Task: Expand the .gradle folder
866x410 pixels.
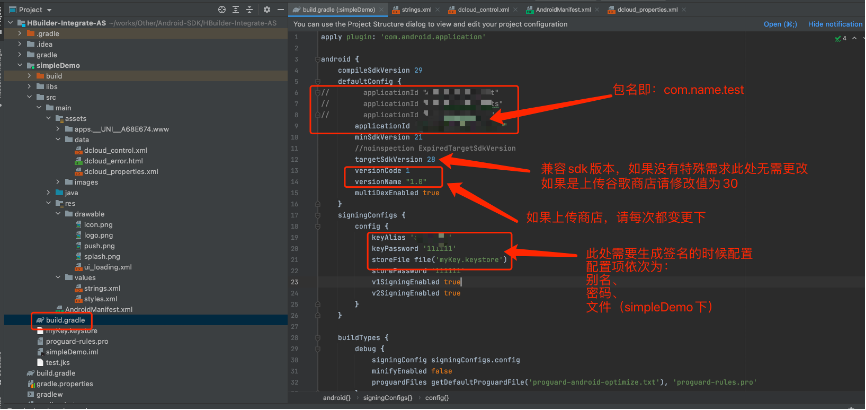Action: point(20,34)
